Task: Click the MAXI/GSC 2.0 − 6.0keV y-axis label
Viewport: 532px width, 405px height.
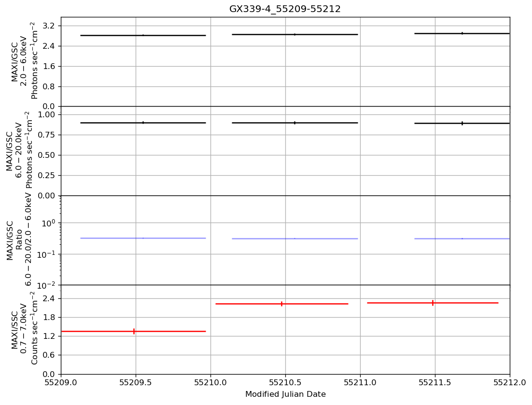Action: pos(25,60)
